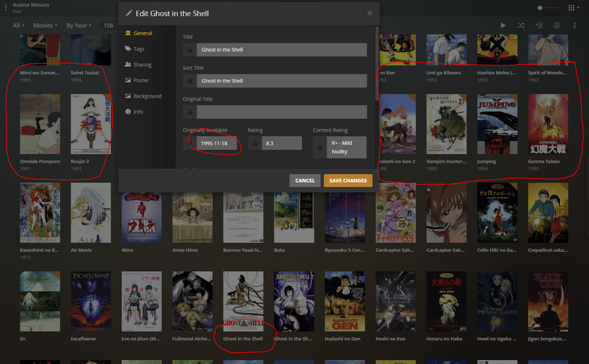The height and width of the screenshot is (364, 589).
Task: Open the Barefoot Gen (Hadashi no Gen) poster
Action: point(345,301)
